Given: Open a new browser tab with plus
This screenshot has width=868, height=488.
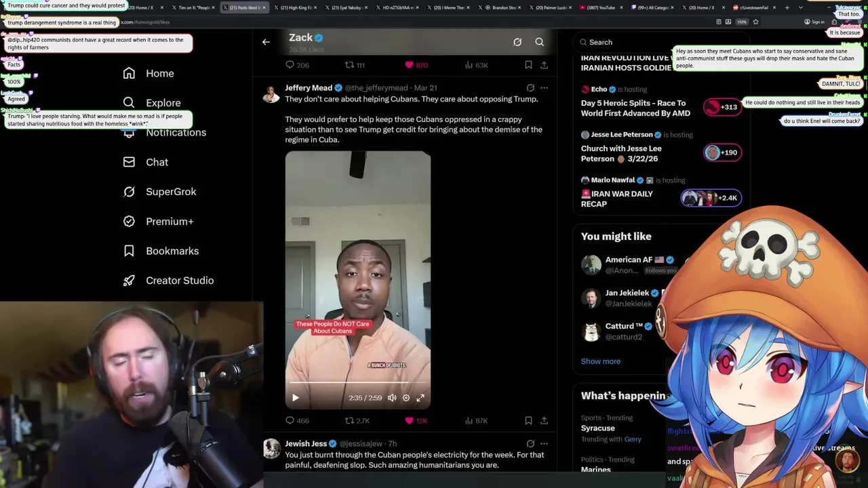Looking at the screenshot, I should tap(787, 7).
